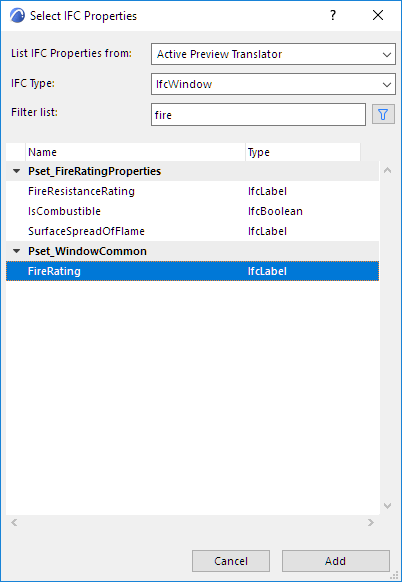402x582 pixels.
Task: Click the Archicad logo in the title bar
Action: tap(17, 16)
